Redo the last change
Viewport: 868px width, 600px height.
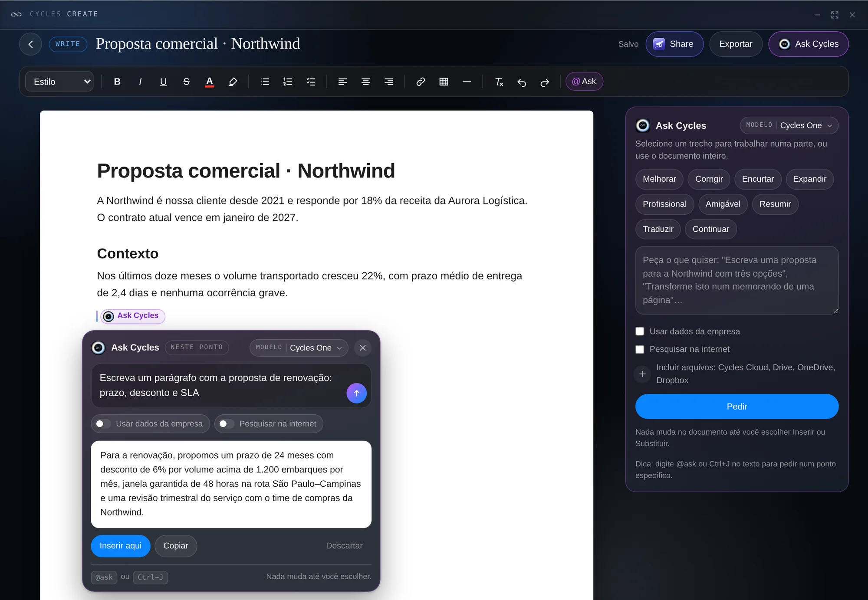coord(545,82)
